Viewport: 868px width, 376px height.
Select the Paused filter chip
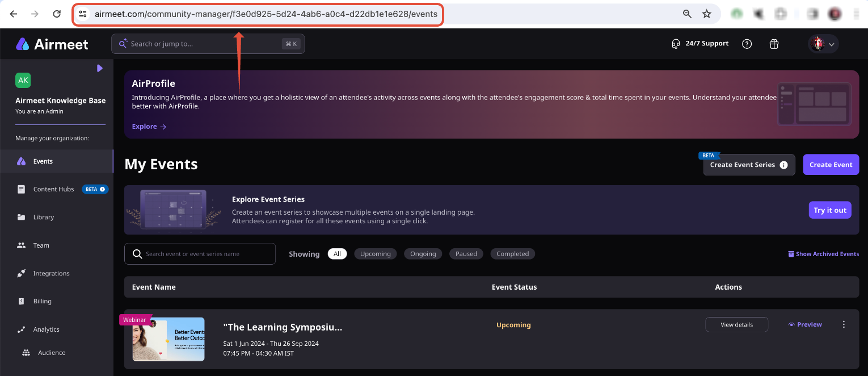466,254
